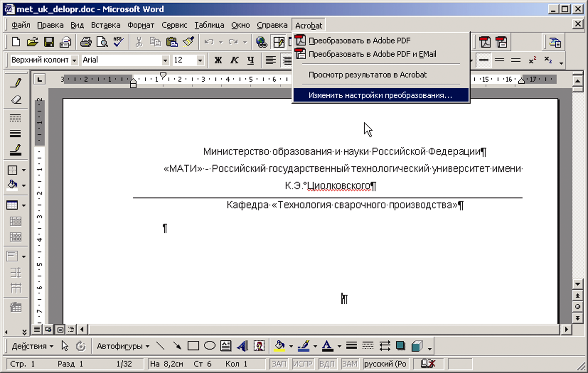Open the Формат menu
Image resolution: width=588 pixels, height=373 pixels.
coord(141,25)
